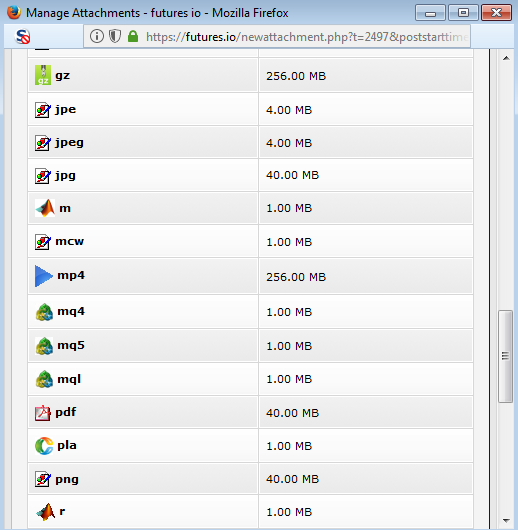Click the Firefox logo in title bar
The image size is (518, 530).
point(14,13)
